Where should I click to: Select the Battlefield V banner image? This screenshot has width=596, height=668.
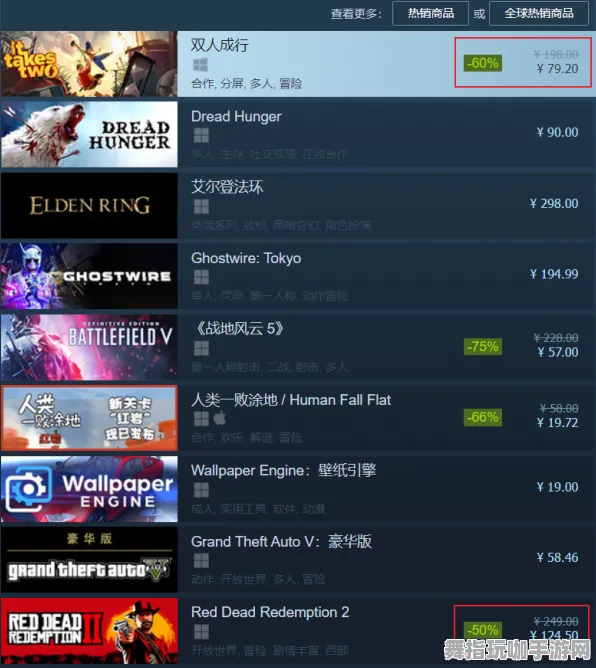89,347
